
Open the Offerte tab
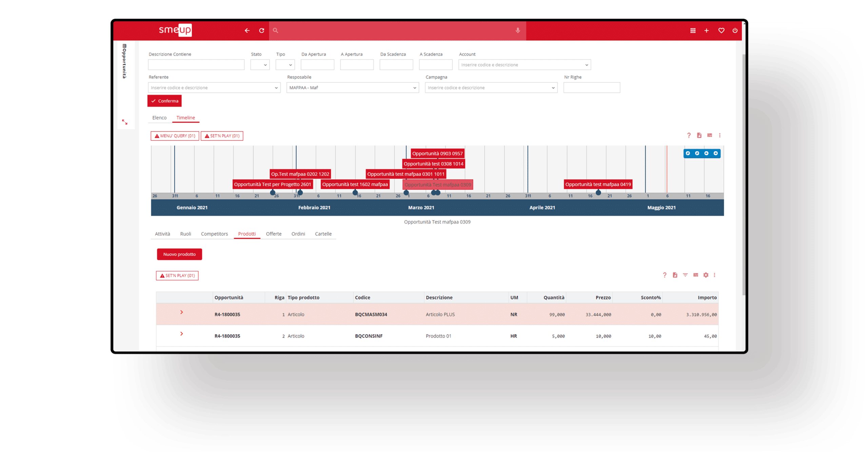point(274,234)
